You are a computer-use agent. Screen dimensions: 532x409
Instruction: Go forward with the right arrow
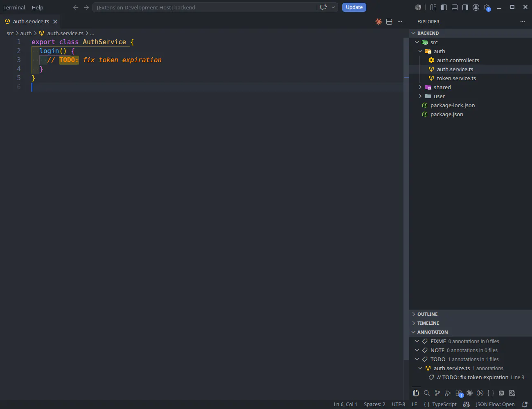click(x=86, y=7)
